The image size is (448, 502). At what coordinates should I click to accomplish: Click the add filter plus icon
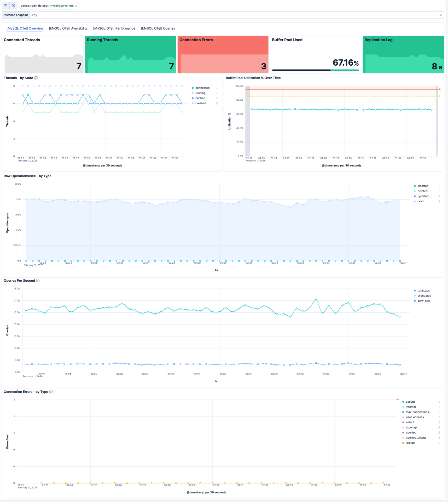point(13,5)
